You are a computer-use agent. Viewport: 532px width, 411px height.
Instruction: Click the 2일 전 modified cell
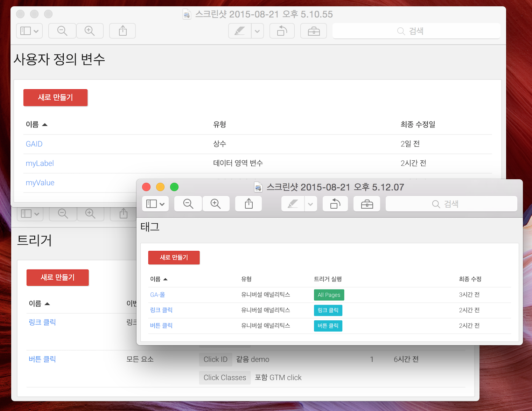point(410,144)
